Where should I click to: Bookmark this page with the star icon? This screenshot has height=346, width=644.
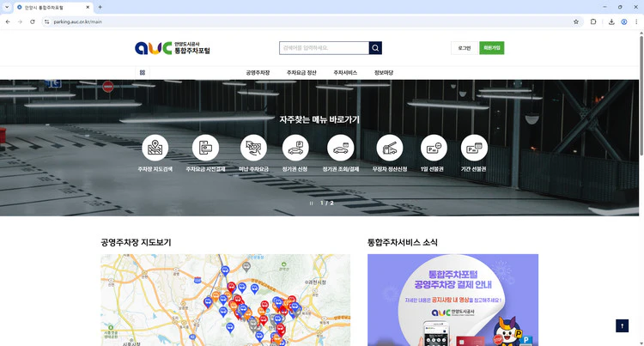pyautogui.click(x=576, y=21)
